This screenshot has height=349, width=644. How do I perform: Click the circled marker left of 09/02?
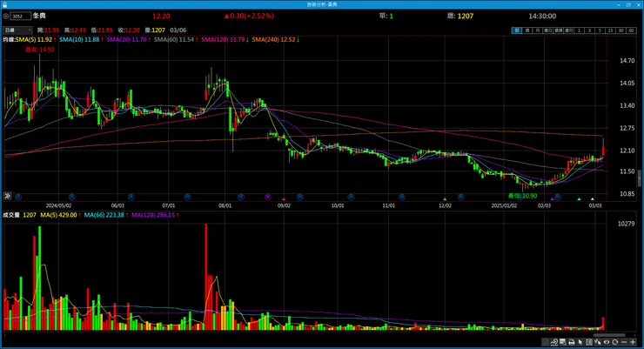pyautogui.click(x=268, y=197)
